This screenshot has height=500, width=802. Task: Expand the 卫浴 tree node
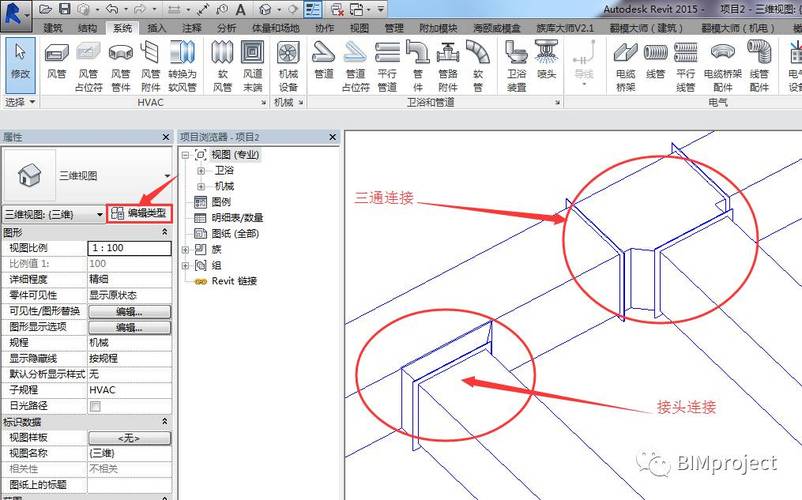(201, 171)
